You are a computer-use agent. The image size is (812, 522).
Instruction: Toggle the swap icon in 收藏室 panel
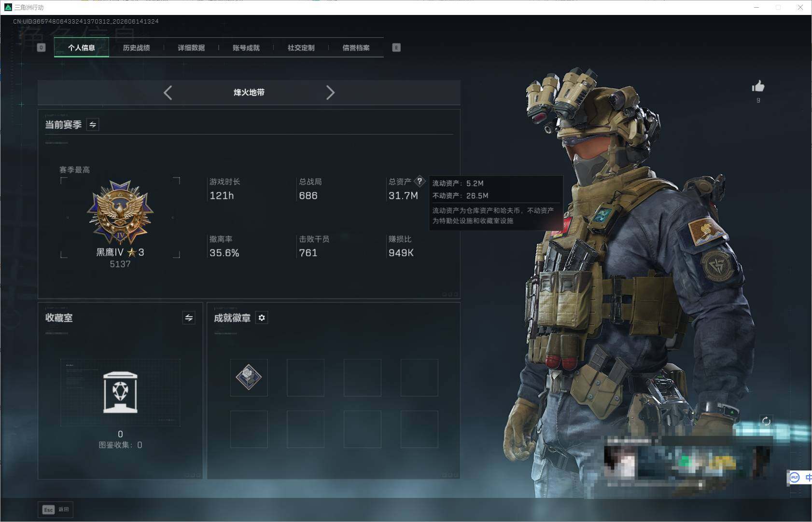[x=189, y=317]
